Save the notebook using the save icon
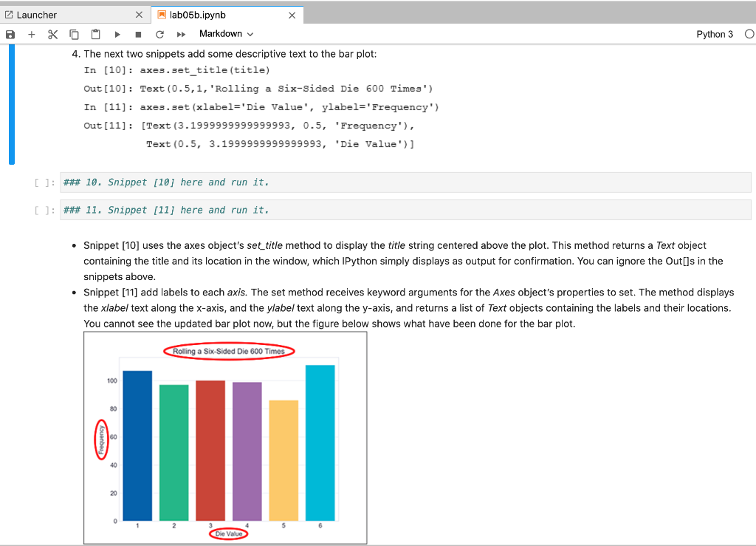756x546 pixels. click(x=10, y=34)
